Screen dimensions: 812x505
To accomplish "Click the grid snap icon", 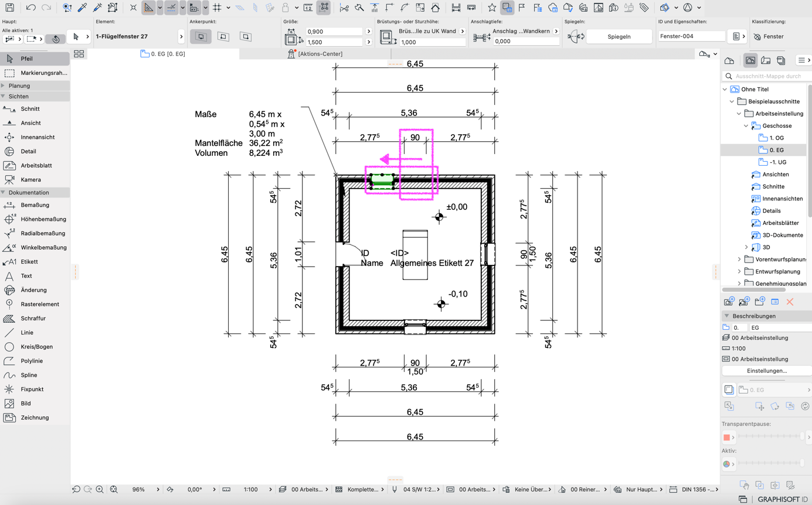I will [x=218, y=8].
